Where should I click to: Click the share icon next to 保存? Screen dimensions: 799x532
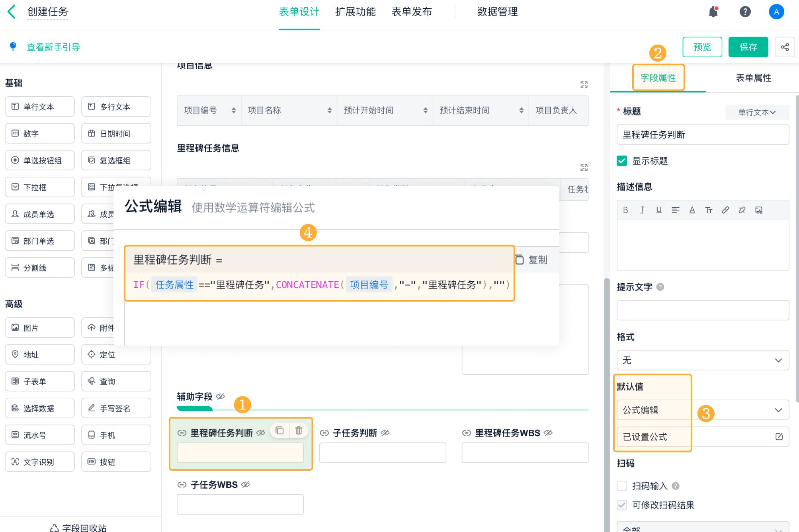[x=785, y=47]
